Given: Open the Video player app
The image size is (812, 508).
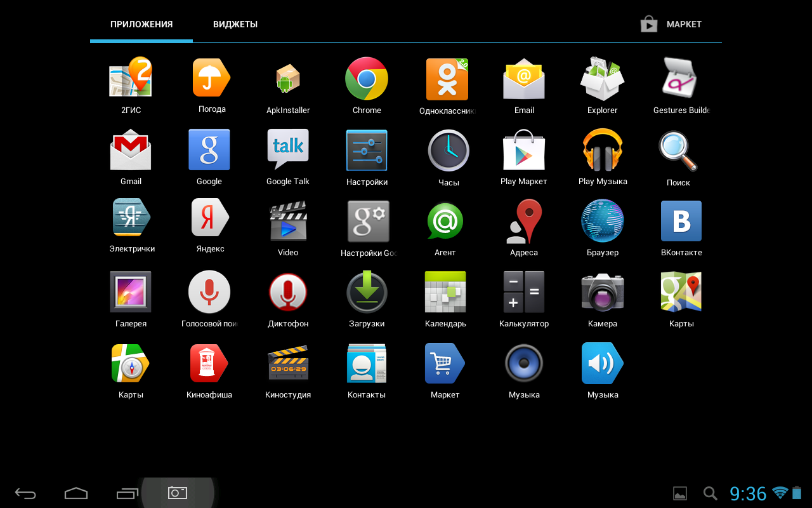Looking at the screenshot, I should pos(288,221).
